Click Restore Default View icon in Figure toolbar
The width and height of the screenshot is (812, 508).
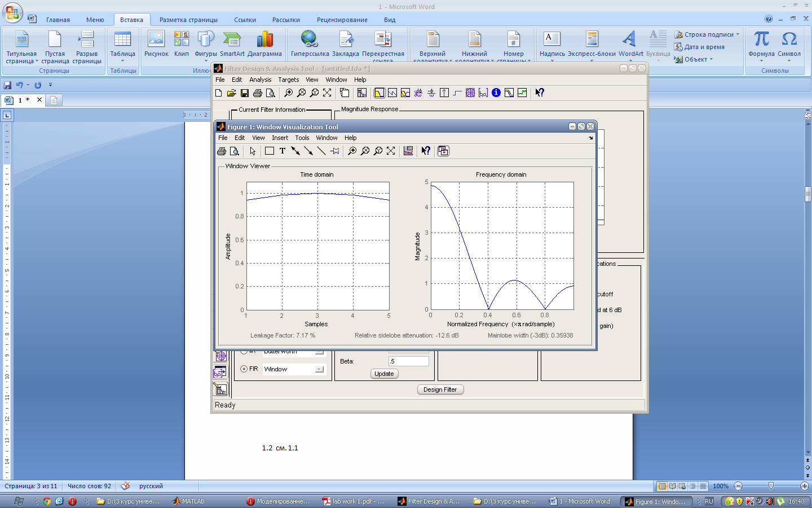point(391,151)
